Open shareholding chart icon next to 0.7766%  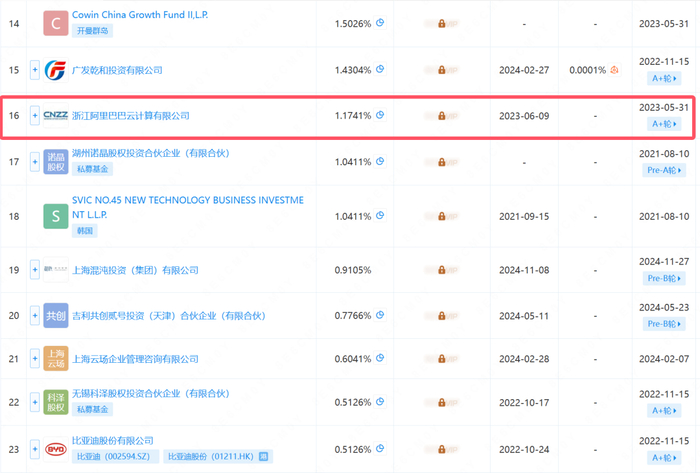click(380, 315)
